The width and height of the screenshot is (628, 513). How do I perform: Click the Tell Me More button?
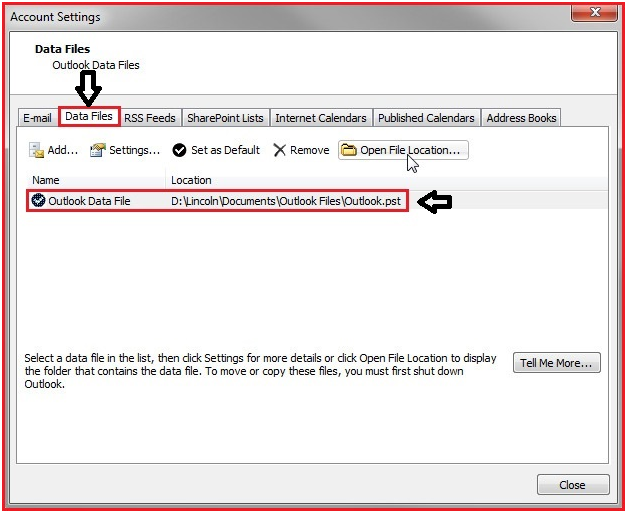pyautogui.click(x=557, y=363)
